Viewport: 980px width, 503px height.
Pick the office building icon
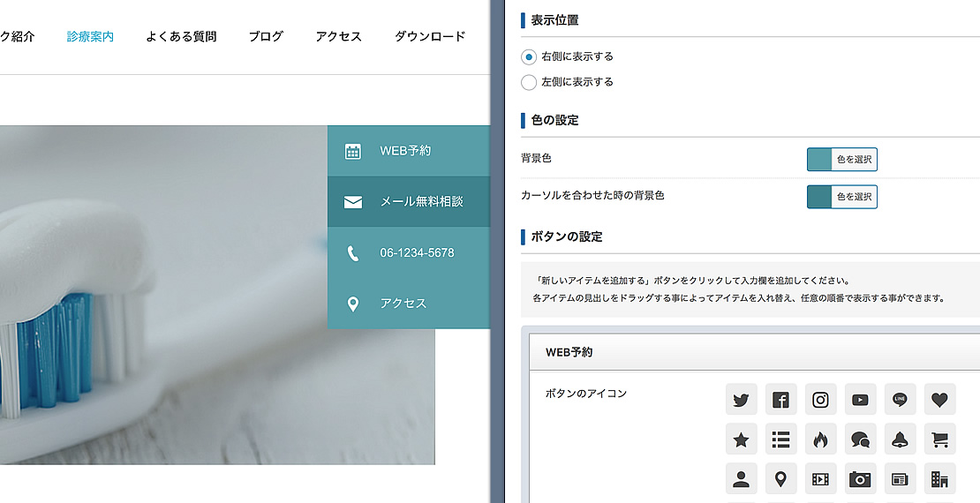pyautogui.click(x=940, y=478)
